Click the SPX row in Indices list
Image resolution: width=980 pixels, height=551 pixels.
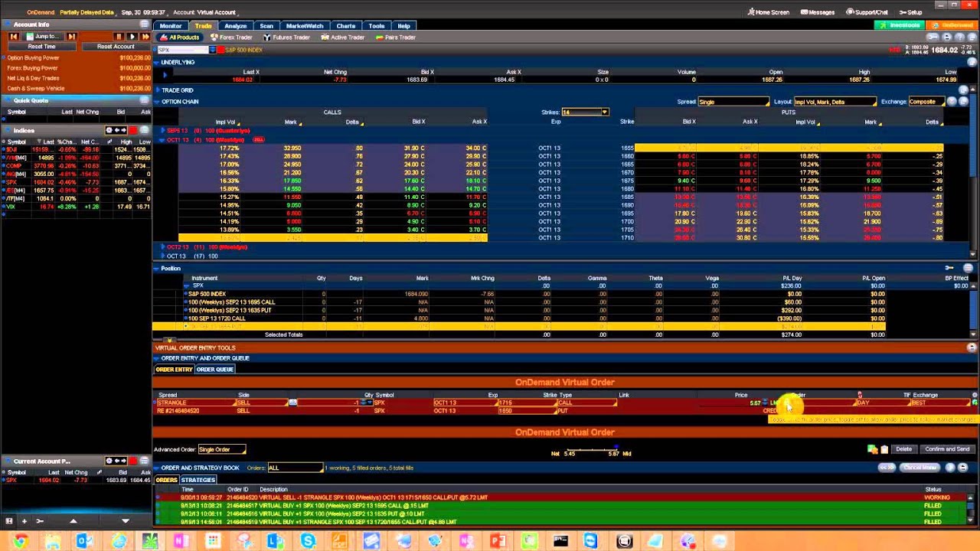tap(77, 182)
